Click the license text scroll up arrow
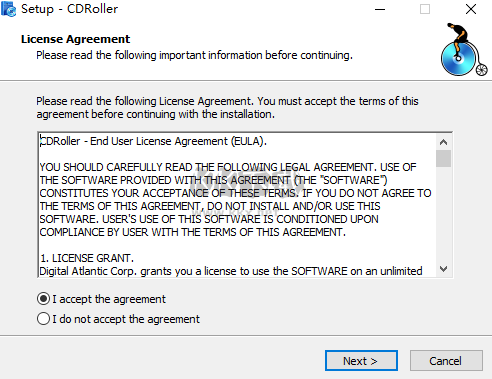The height and width of the screenshot is (379, 492). (x=443, y=142)
